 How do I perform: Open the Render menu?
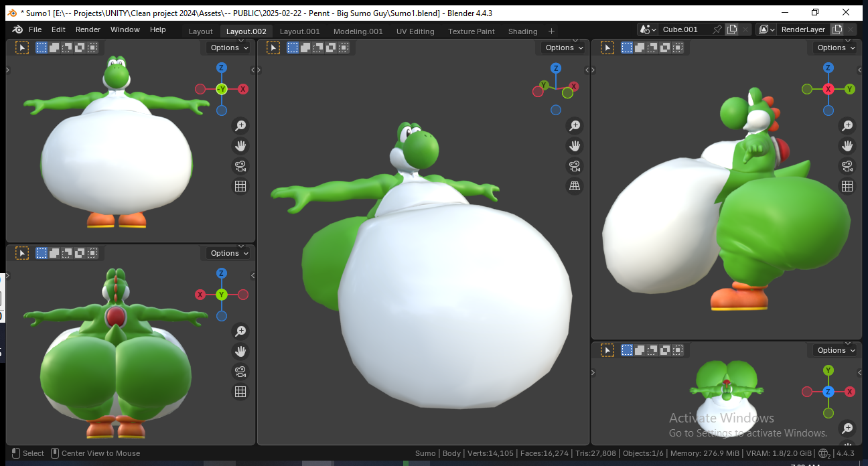(x=88, y=29)
